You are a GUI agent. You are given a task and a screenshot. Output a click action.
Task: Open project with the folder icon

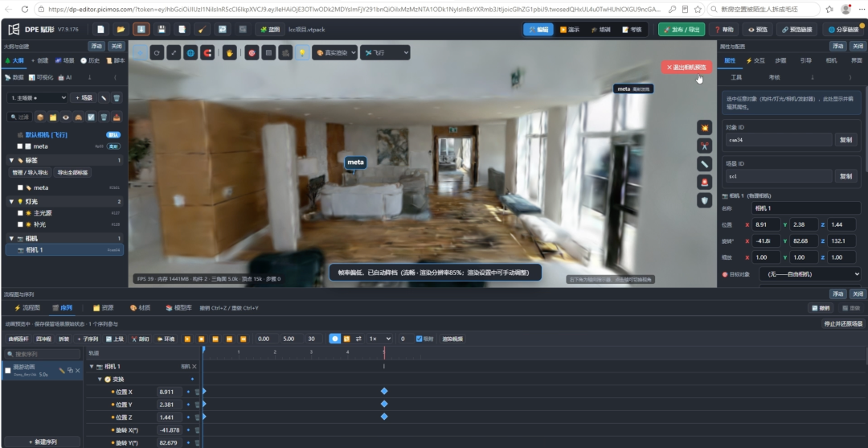click(121, 29)
